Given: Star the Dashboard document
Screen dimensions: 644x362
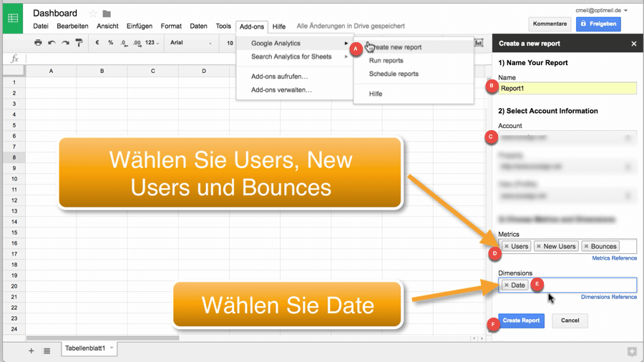Looking at the screenshot, I should 92,14.
